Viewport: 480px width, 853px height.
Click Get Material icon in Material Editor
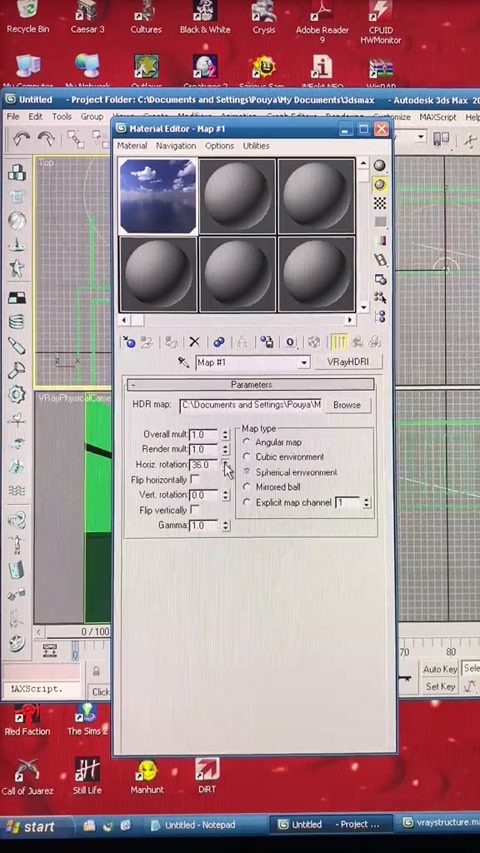pyautogui.click(x=129, y=342)
